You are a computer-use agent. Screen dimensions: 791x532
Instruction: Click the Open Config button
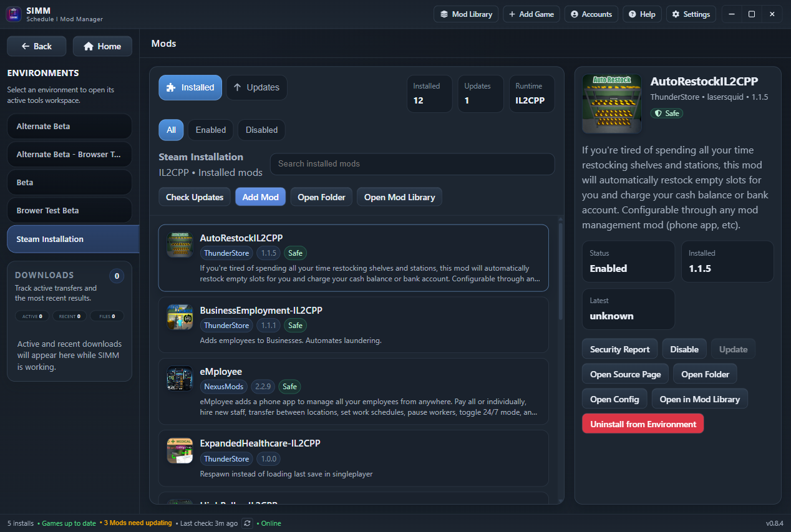tap(614, 399)
